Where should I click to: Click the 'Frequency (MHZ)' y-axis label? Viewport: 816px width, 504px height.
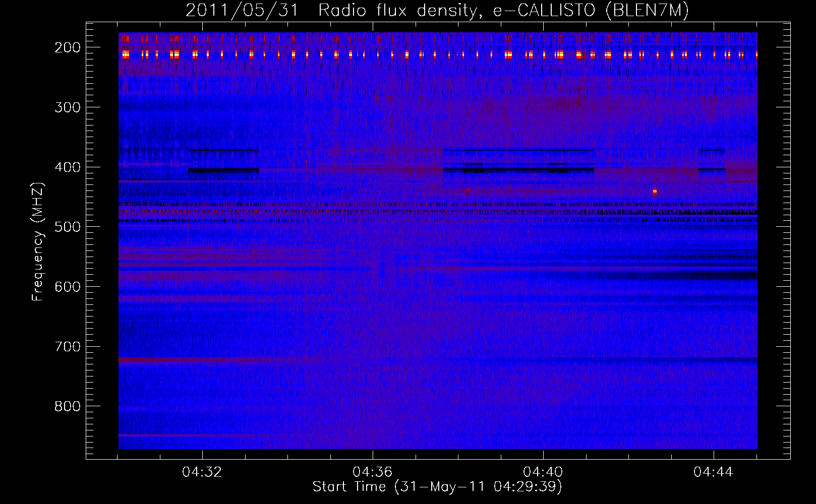pos(37,242)
